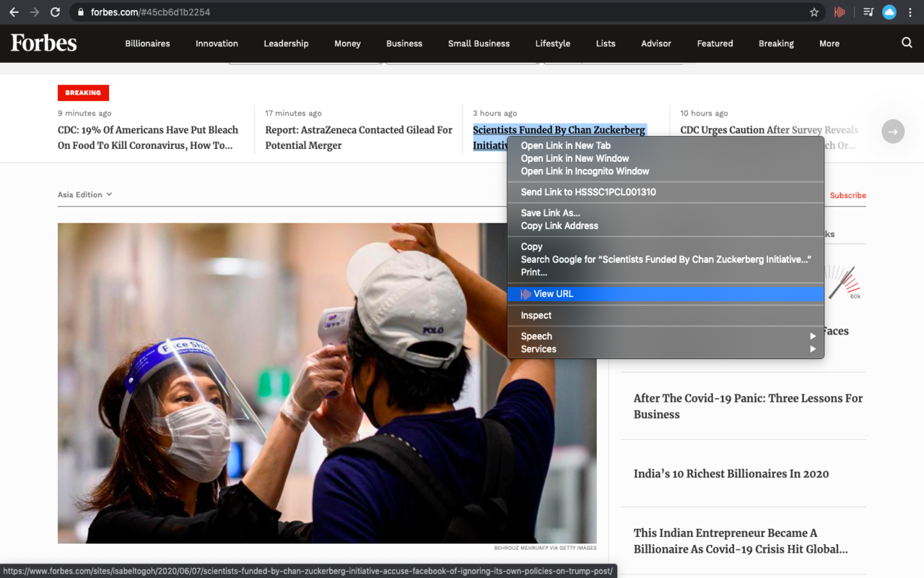Click the Forbes logo
The height and width of the screenshot is (578, 924).
[43, 43]
